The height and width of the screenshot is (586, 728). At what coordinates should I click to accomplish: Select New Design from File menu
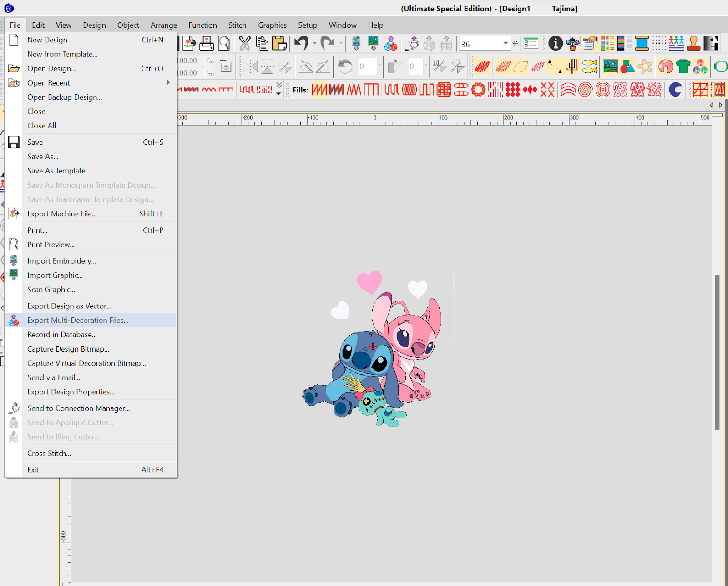click(x=90, y=40)
